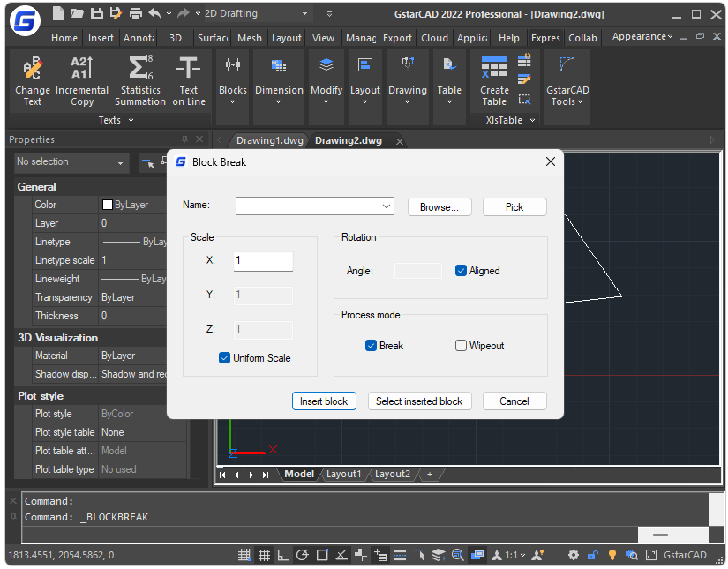Click the command line scrollbar thumb
Screen dimensions: 728x569
[660, 535]
